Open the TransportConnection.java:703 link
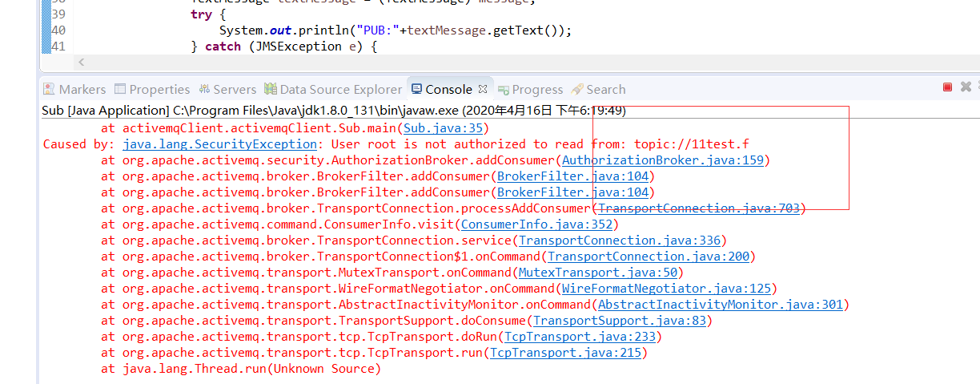980x384 pixels. [x=699, y=208]
